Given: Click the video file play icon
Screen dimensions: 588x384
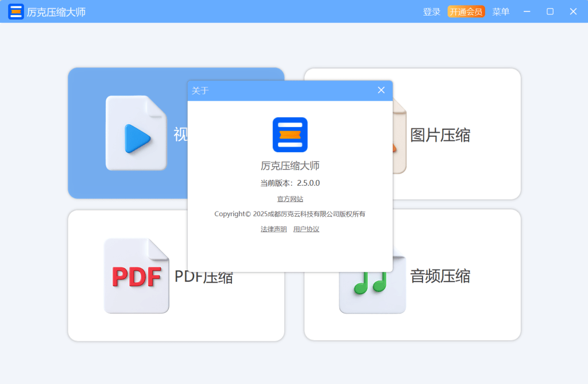Looking at the screenshot, I should (136, 133).
